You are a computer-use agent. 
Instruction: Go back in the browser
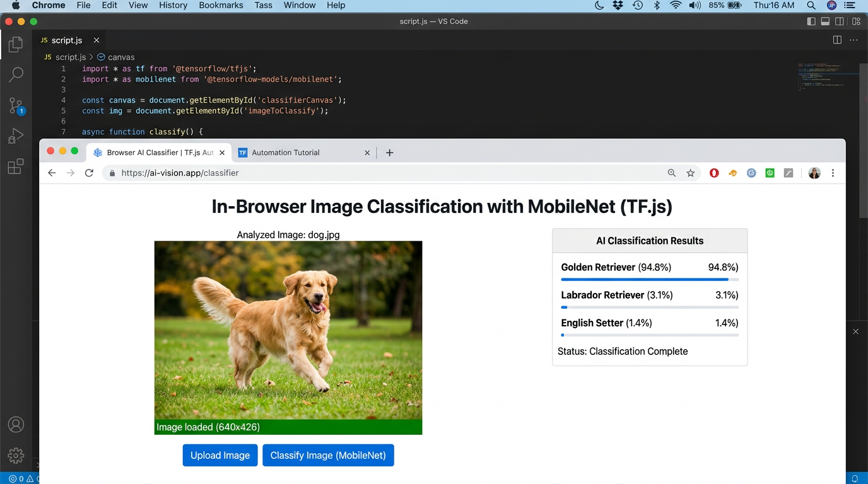(x=52, y=173)
